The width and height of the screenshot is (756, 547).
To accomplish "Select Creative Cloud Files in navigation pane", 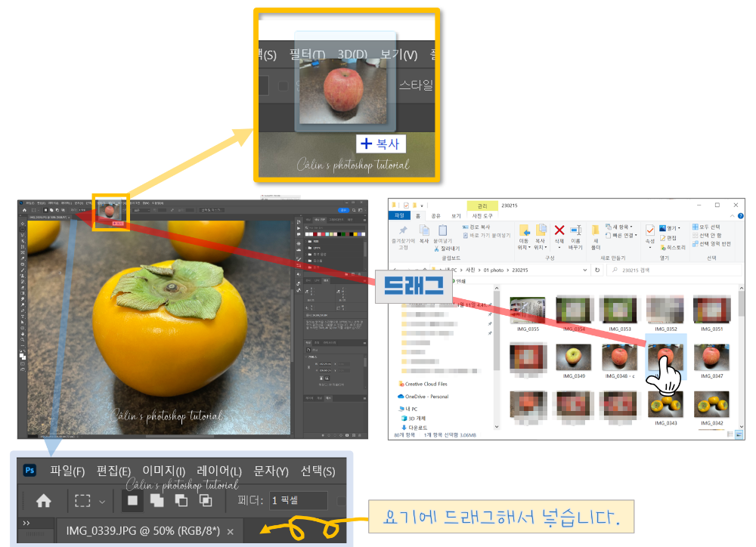I will pyautogui.click(x=423, y=384).
